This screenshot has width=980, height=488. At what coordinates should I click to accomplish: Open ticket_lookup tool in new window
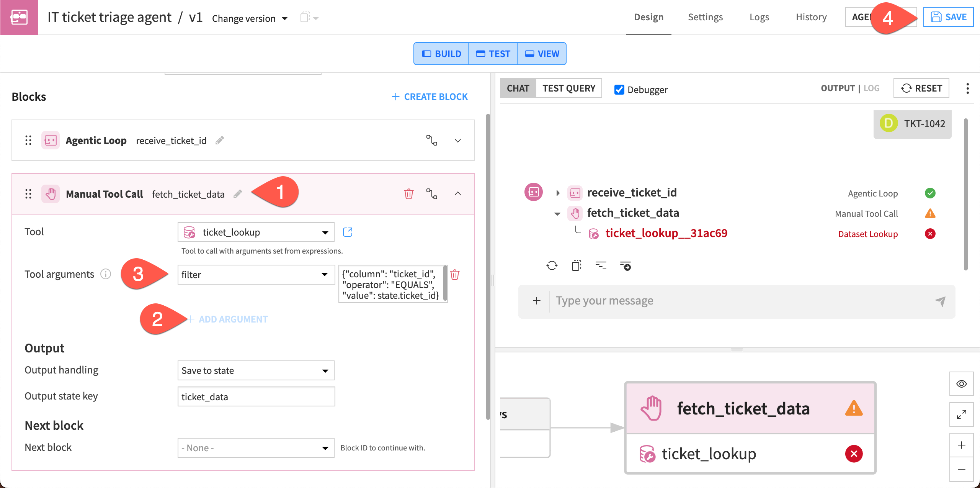tap(348, 232)
